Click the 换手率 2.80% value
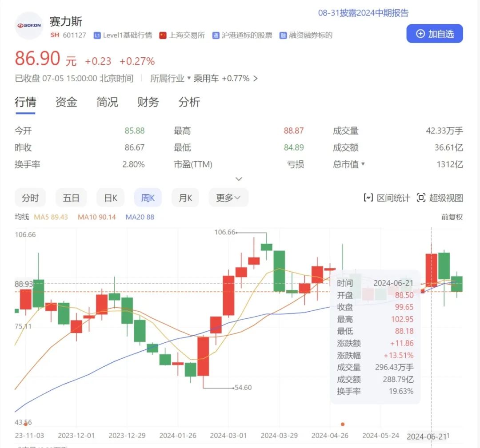Image resolution: width=480 pixels, height=448 pixels. point(133,165)
